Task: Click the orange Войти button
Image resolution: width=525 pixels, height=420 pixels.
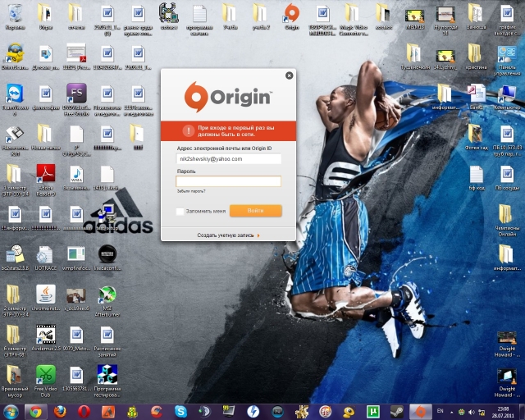Action: pyautogui.click(x=256, y=211)
